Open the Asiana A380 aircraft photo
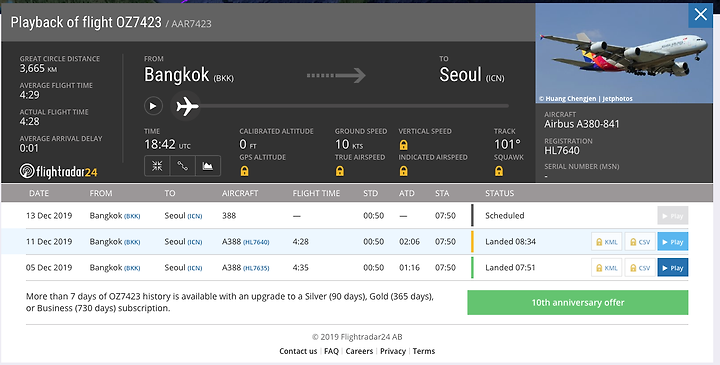Screen dimensions: 720x365 [624, 53]
